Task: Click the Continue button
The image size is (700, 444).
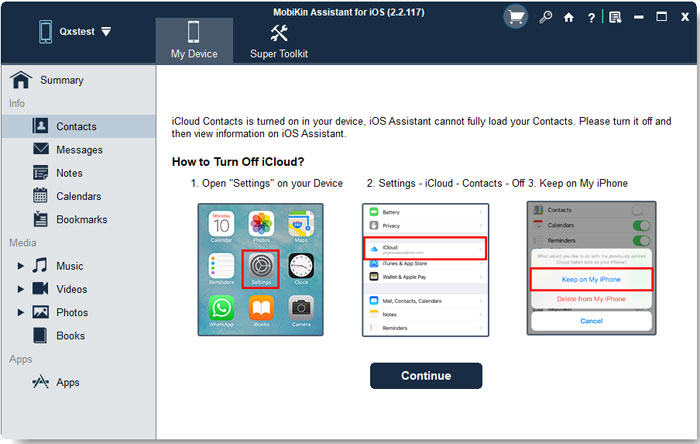Action: (x=426, y=376)
